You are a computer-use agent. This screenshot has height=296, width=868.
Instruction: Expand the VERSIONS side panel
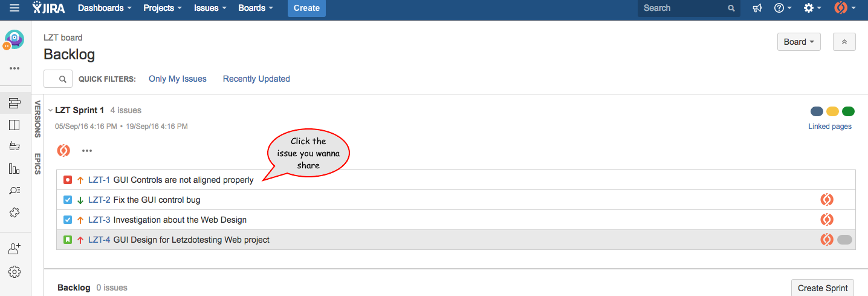pyautogui.click(x=37, y=119)
